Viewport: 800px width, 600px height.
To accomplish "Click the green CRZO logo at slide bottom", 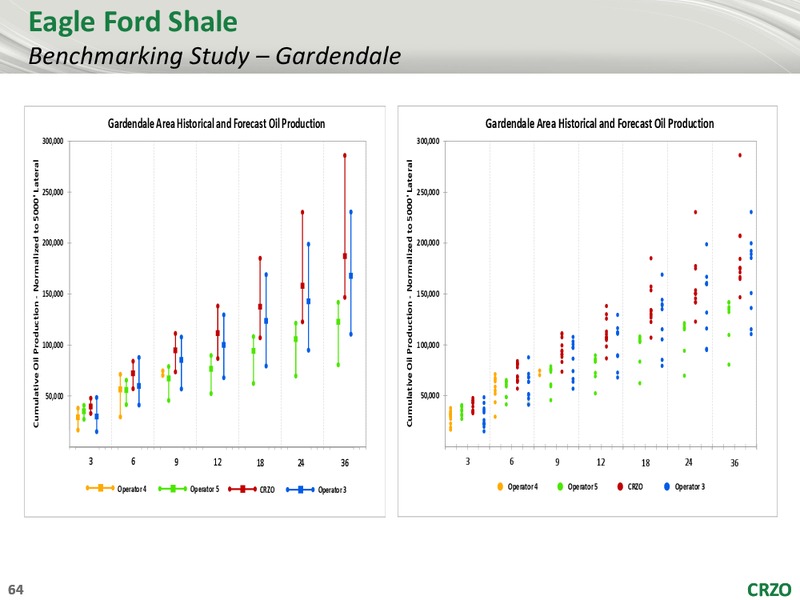I will click(x=769, y=589).
